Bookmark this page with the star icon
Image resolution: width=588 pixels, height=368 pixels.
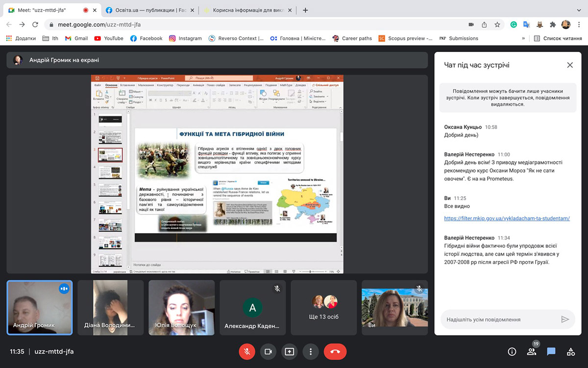pyautogui.click(x=497, y=25)
